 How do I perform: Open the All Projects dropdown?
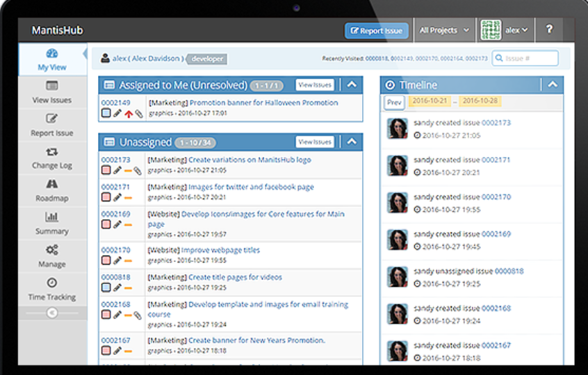(x=445, y=31)
